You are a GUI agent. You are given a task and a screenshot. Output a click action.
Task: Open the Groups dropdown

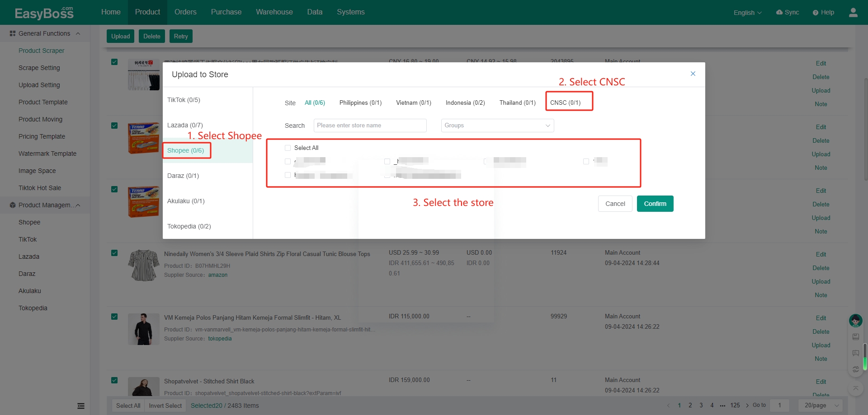(497, 126)
